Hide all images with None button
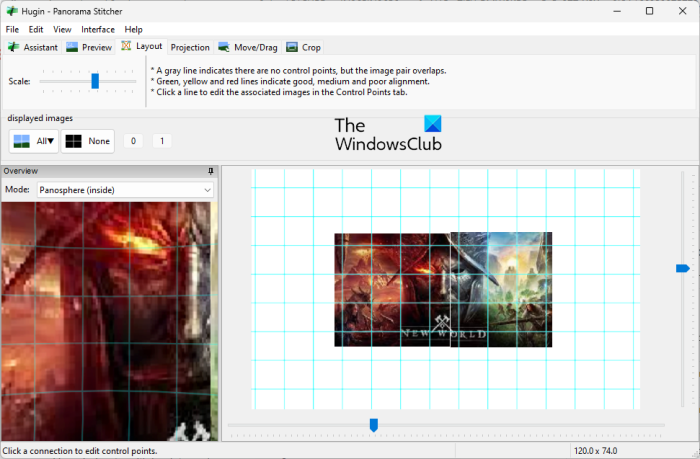 click(x=88, y=141)
